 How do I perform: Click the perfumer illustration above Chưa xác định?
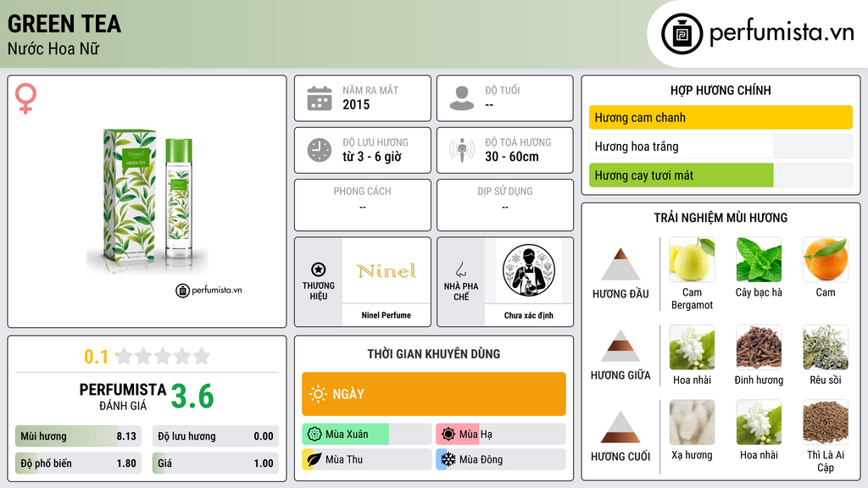(x=529, y=270)
